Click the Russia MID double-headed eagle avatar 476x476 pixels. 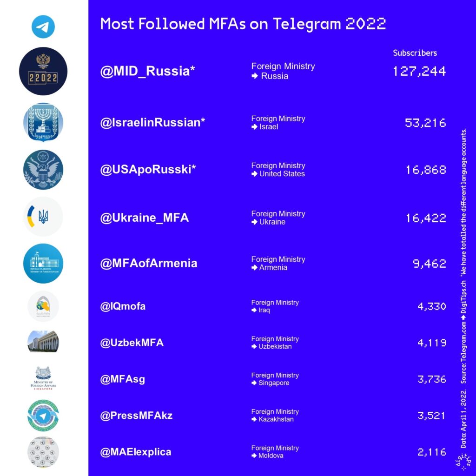(x=43, y=72)
